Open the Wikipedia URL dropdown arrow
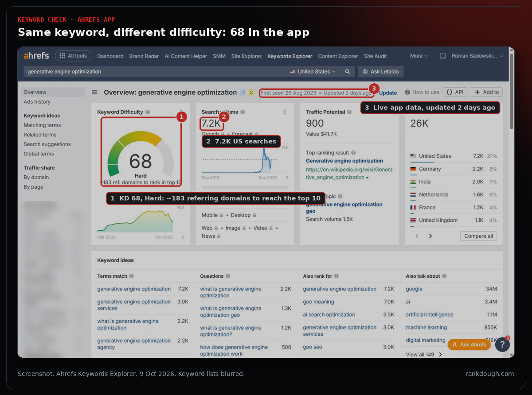532x395 pixels. click(368, 178)
